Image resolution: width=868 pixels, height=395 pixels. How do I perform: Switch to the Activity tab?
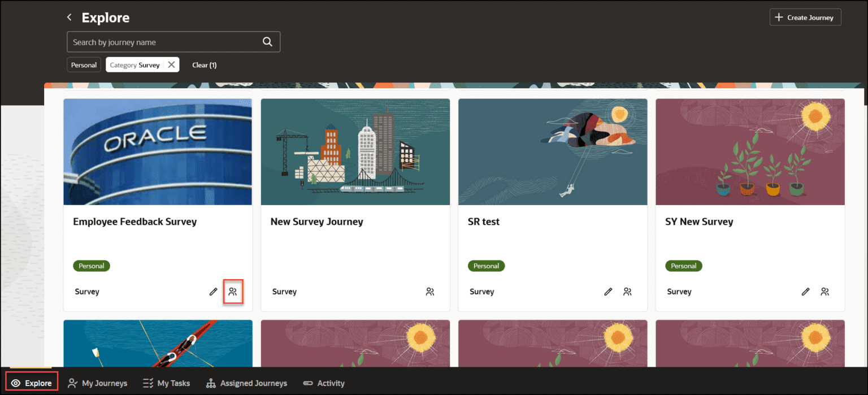[324, 383]
